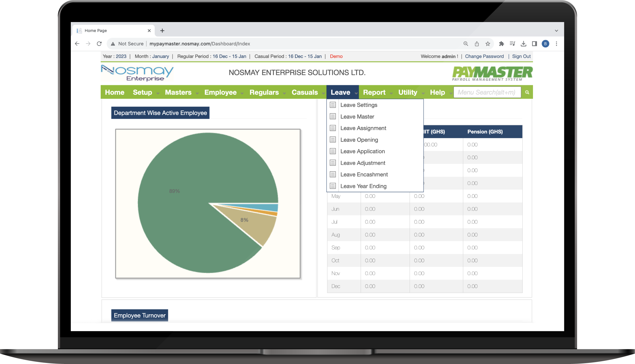Image resolution: width=635 pixels, height=364 pixels.
Task: Click the Sign Out link
Action: [521, 56]
